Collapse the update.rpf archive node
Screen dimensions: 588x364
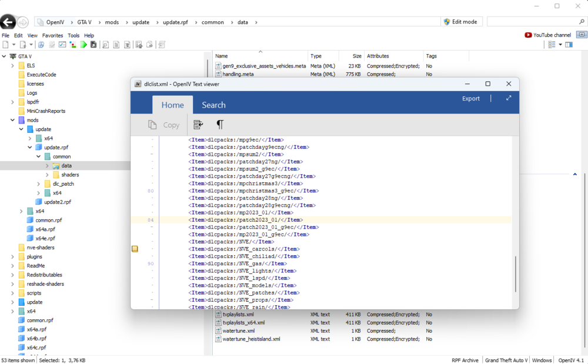click(29, 148)
